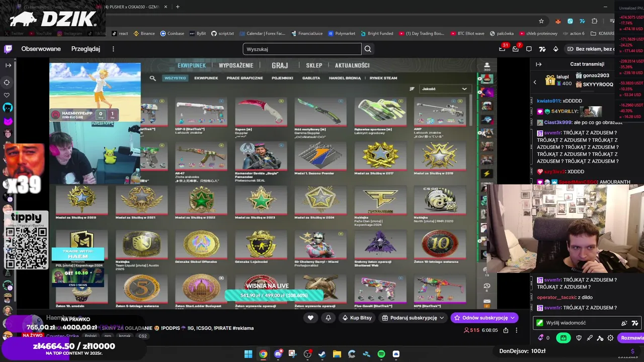Open HANDEL BRONIĄ section
Image resolution: width=644 pixels, height=362 pixels.
click(x=345, y=78)
